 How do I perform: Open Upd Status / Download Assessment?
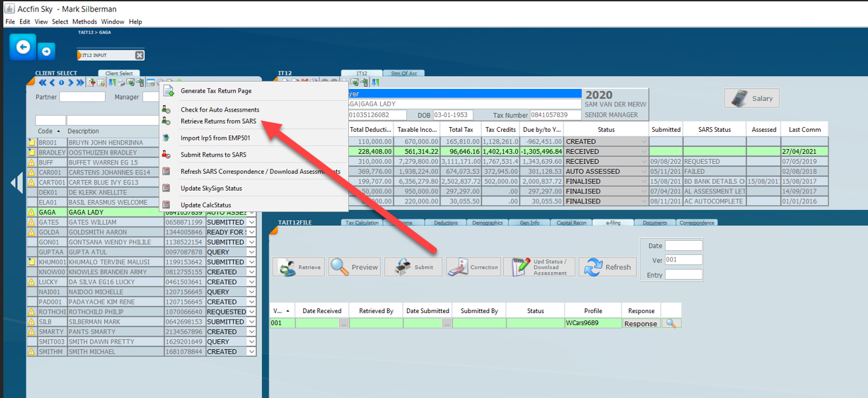539,267
